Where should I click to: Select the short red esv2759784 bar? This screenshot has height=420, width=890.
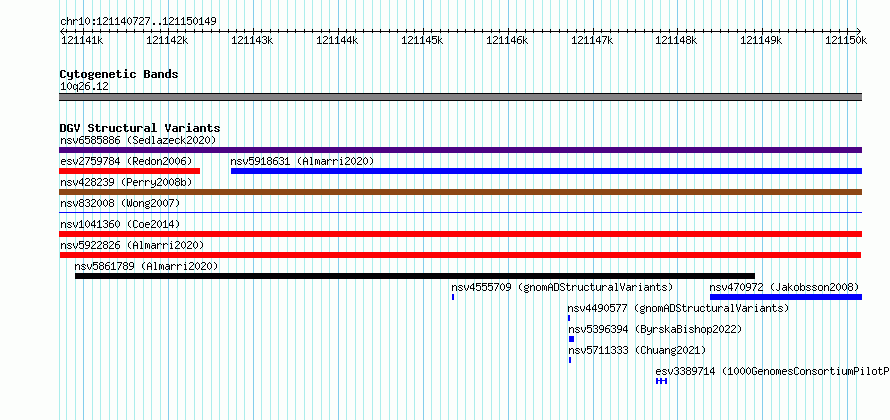pyautogui.click(x=129, y=171)
